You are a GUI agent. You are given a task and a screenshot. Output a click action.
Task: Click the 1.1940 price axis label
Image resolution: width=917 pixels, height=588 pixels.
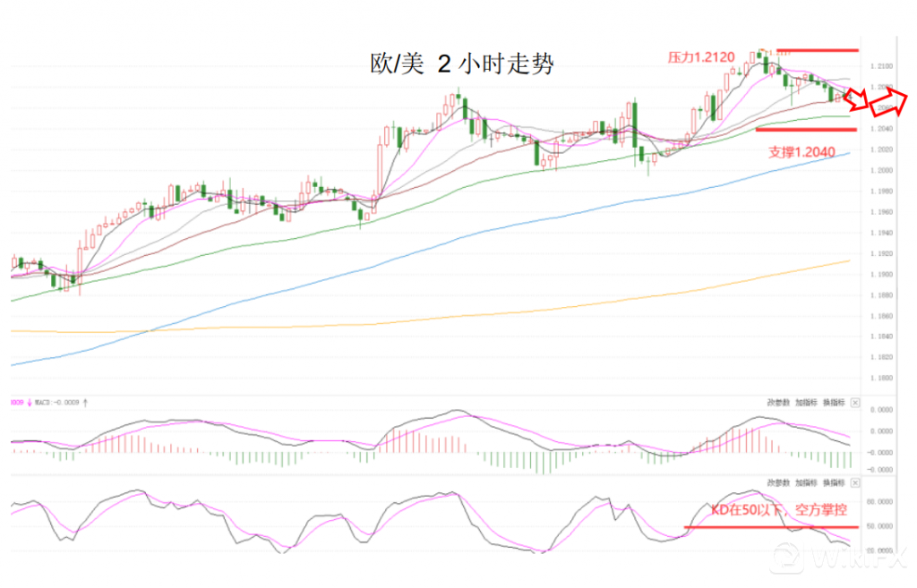(x=881, y=233)
